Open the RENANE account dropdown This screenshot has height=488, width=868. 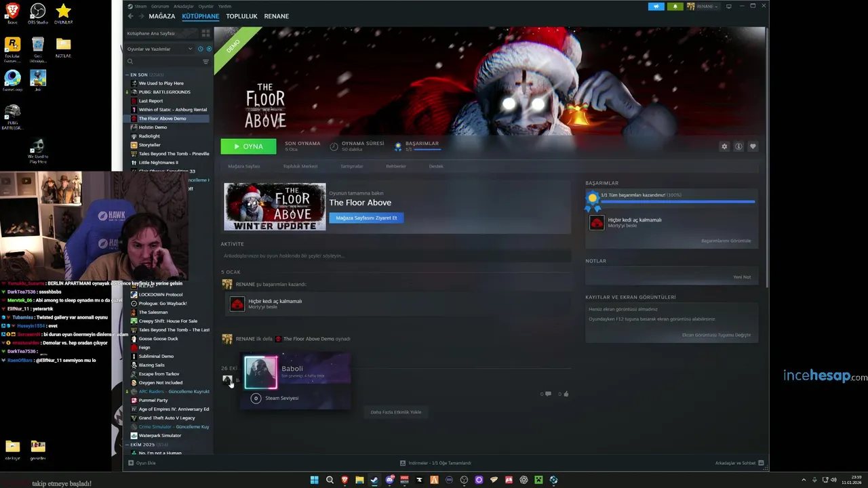tap(703, 6)
